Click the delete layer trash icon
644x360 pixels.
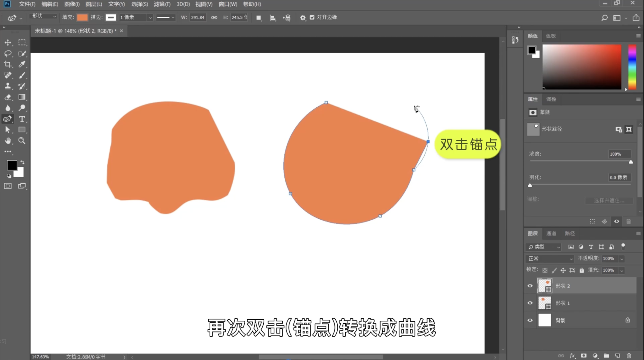(629, 356)
